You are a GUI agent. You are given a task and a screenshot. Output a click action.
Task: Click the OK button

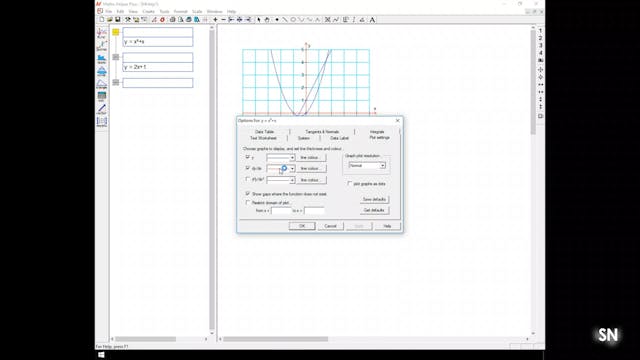point(302,226)
